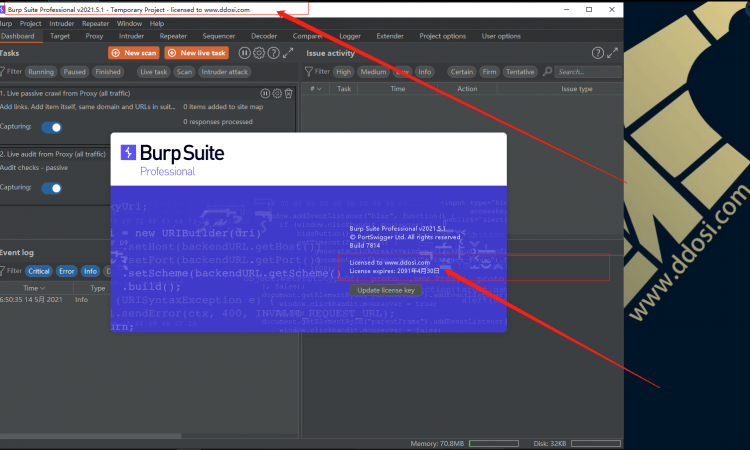
Task: Click the Burp Suite lightning logo in splash
Action: click(128, 153)
